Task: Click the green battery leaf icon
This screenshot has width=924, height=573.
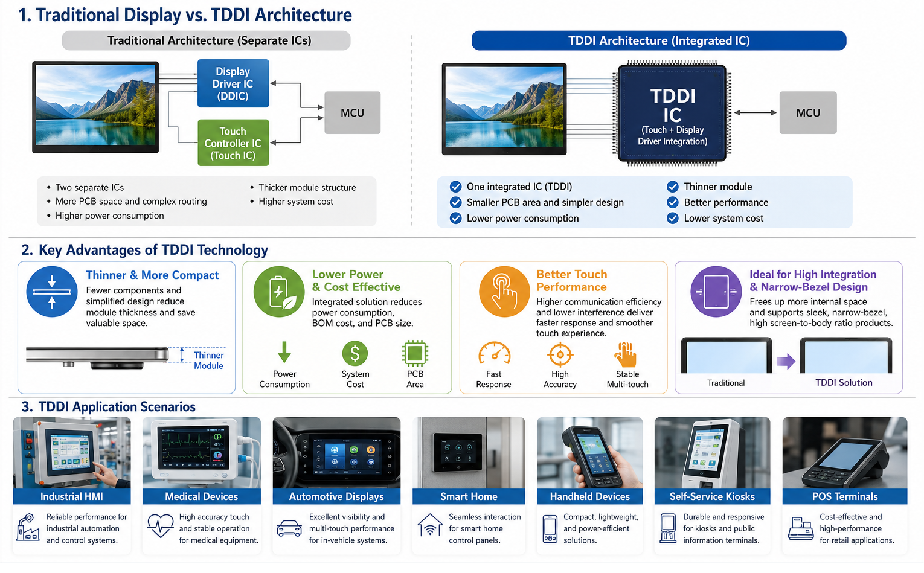Action: [x=279, y=292]
